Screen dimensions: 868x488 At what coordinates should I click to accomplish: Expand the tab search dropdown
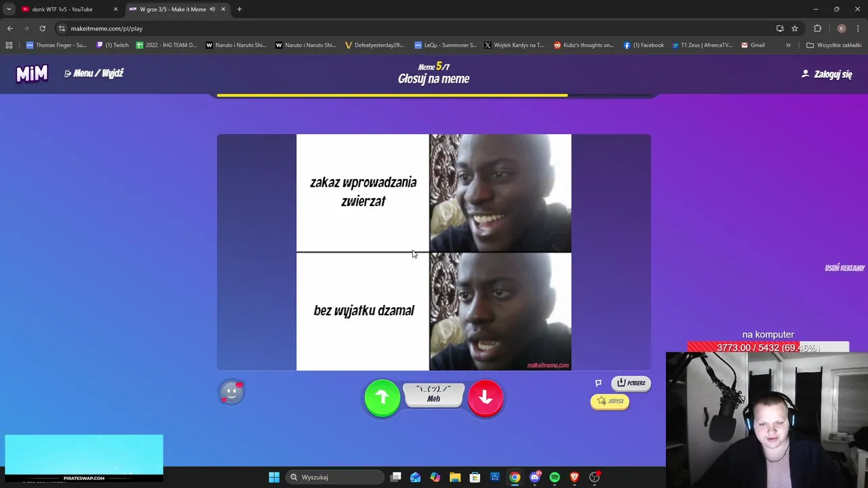click(9, 9)
